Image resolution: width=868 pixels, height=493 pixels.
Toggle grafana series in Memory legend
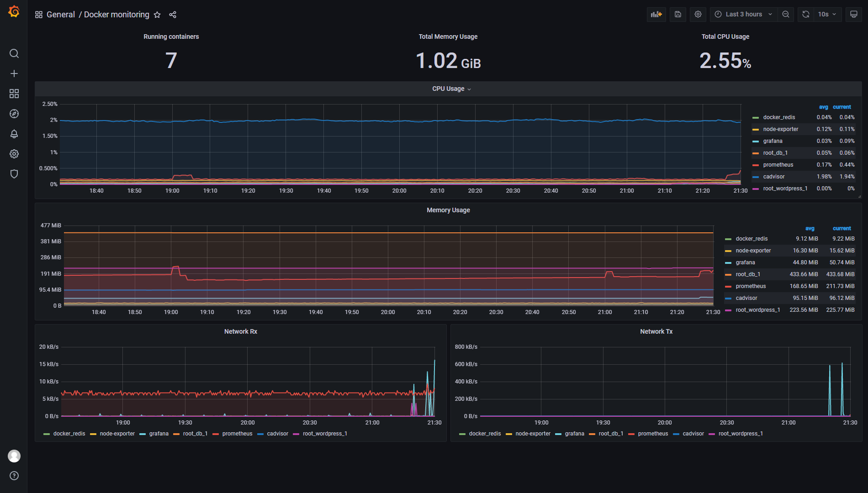[x=745, y=262]
